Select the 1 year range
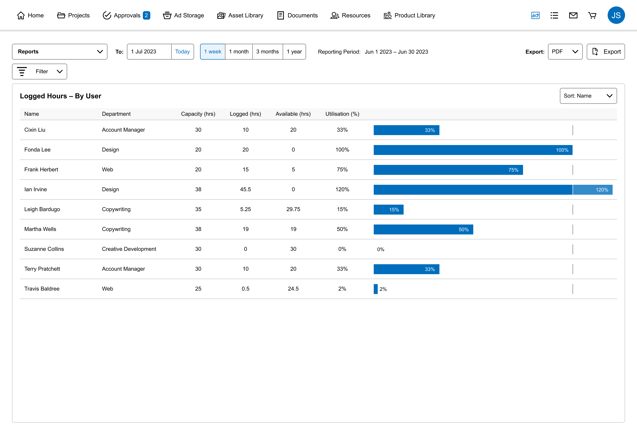637x447 pixels. coord(294,52)
